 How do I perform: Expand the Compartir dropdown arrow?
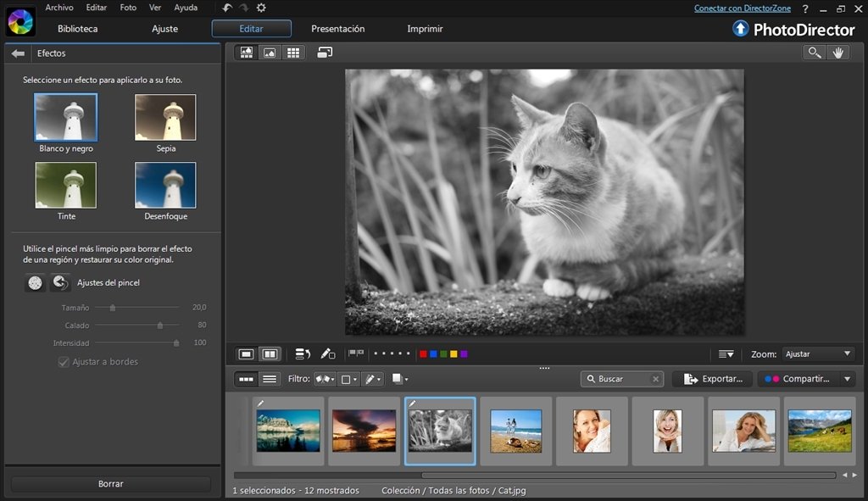point(847,379)
